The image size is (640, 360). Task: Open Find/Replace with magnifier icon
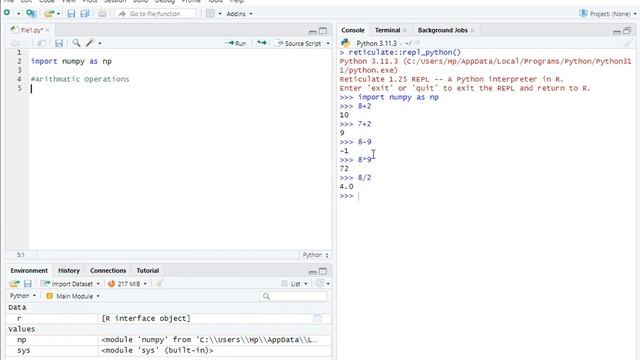(x=76, y=43)
